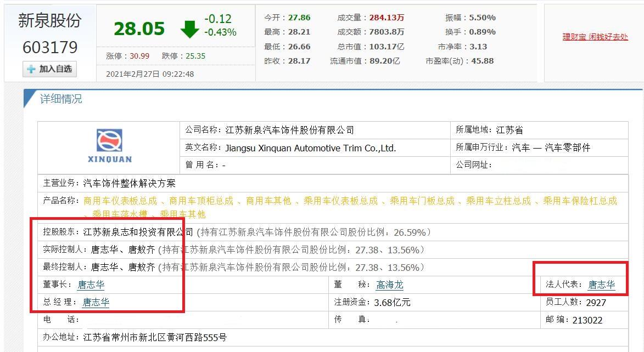Click limit-down value 25.35
This screenshot has width=644, height=352.
tap(195, 56)
